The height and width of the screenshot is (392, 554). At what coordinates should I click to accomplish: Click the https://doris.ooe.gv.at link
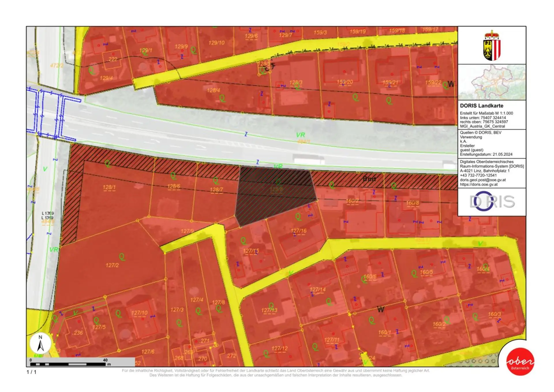[479, 184]
